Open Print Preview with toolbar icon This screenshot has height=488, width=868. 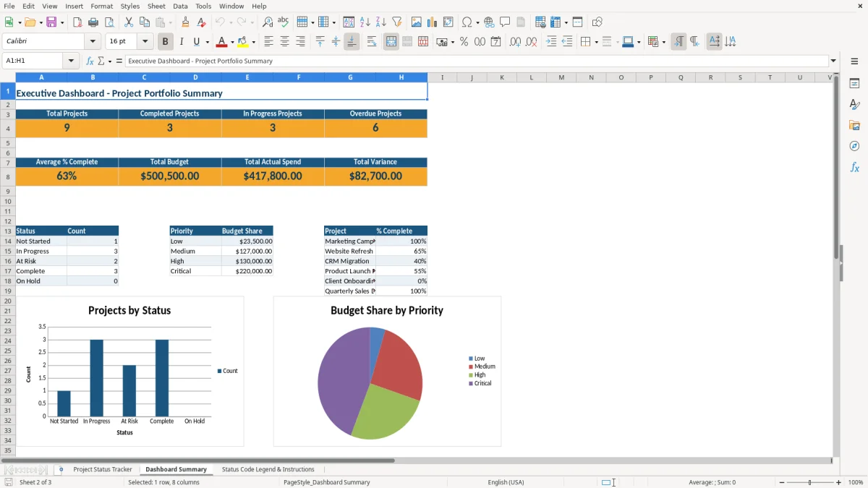coord(109,22)
